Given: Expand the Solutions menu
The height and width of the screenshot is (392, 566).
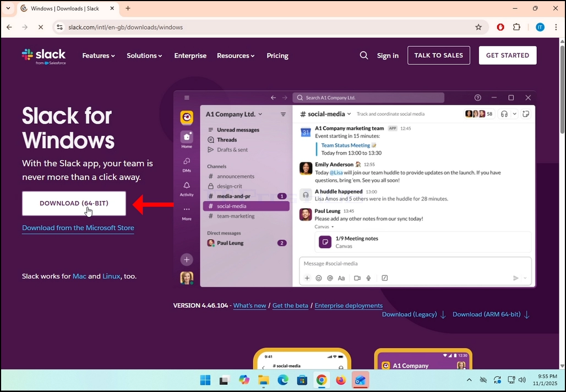Looking at the screenshot, I should click(x=144, y=56).
